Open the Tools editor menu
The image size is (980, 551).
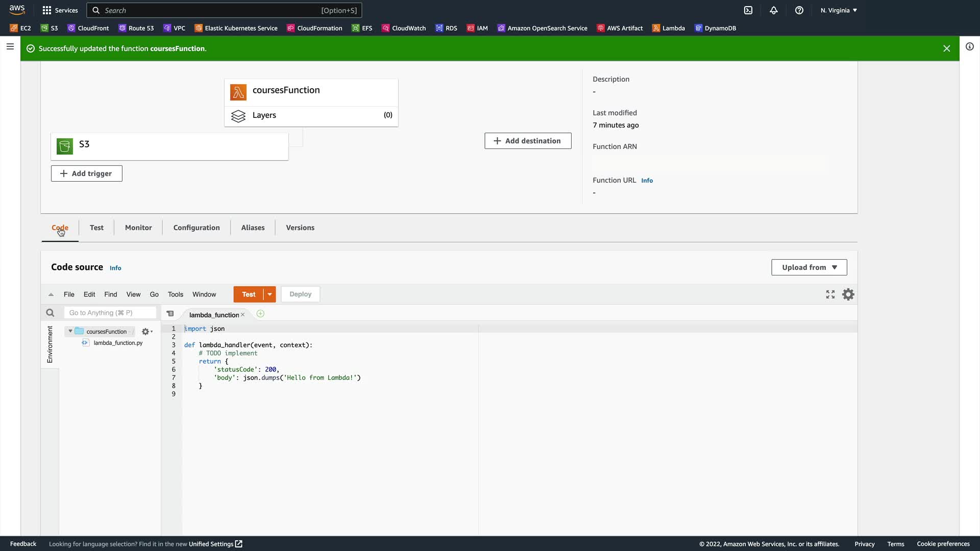click(175, 294)
